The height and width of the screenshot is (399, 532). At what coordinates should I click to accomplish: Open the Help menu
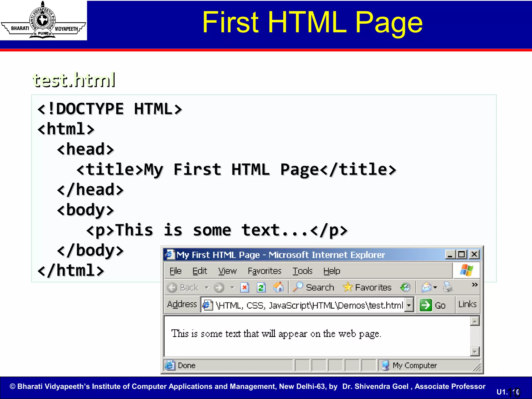point(332,271)
